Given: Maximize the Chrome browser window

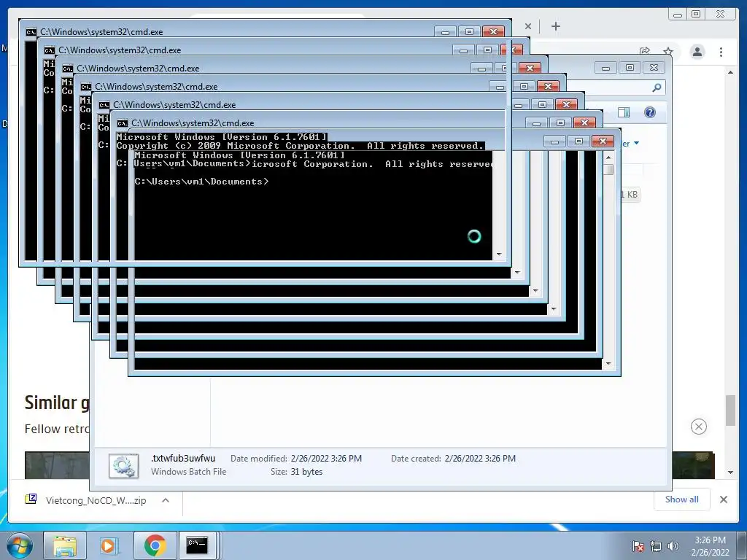Looking at the screenshot, I should pyautogui.click(x=695, y=15).
